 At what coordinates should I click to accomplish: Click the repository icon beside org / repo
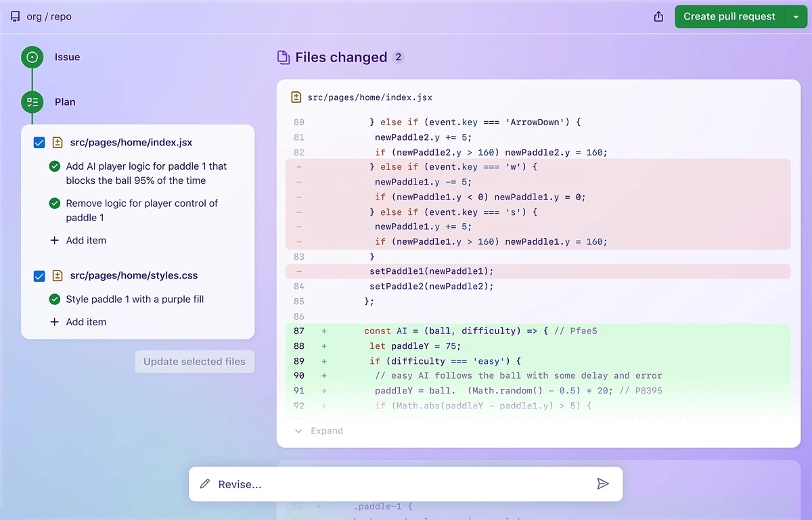click(x=16, y=16)
